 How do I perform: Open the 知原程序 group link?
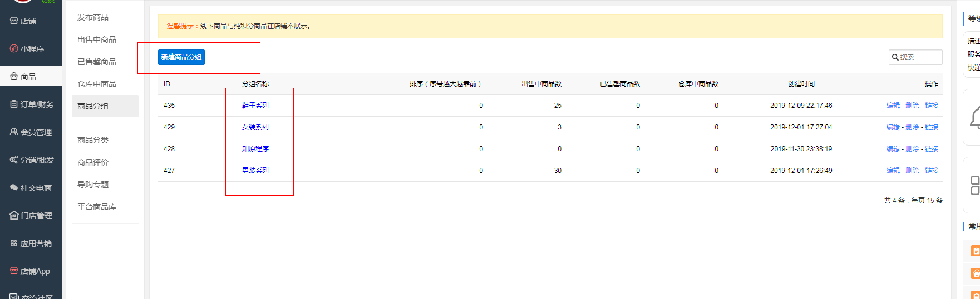[x=255, y=149]
